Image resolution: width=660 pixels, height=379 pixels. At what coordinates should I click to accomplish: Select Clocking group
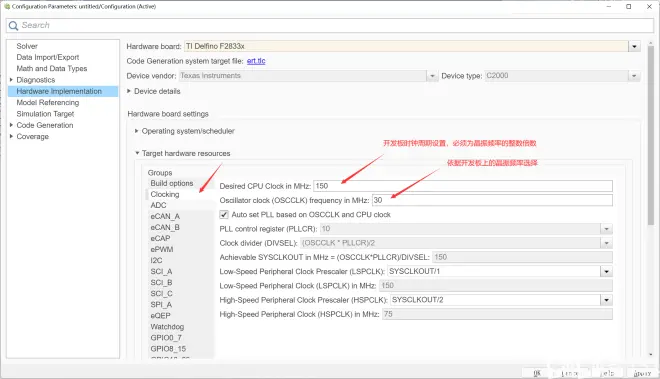[x=165, y=194]
